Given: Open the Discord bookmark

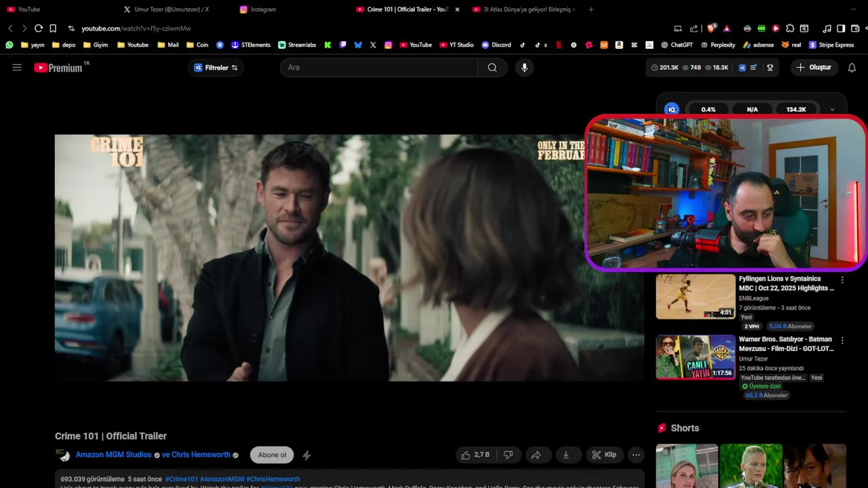Looking at the screenshot, I should click(496, 45).
